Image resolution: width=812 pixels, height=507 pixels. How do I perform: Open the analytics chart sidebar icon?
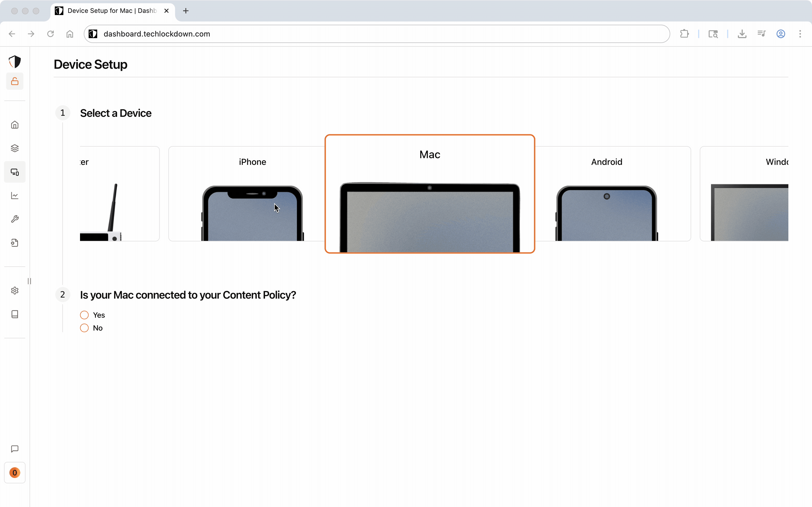coord(15,195)
